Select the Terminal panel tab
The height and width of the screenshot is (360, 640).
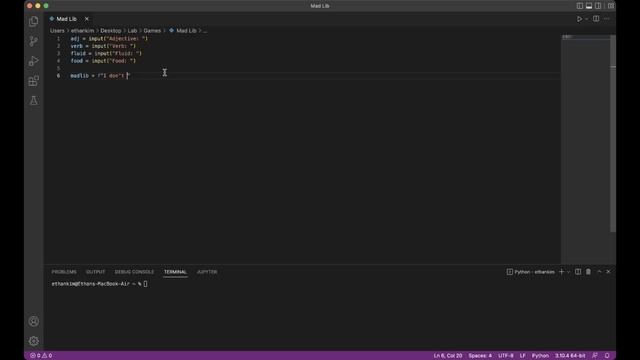(175, 272)
